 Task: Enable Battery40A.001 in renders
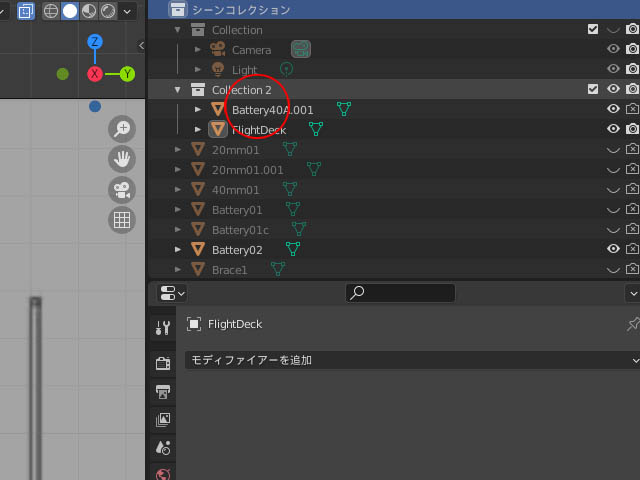pyautogui.click(x=632, y=109)
